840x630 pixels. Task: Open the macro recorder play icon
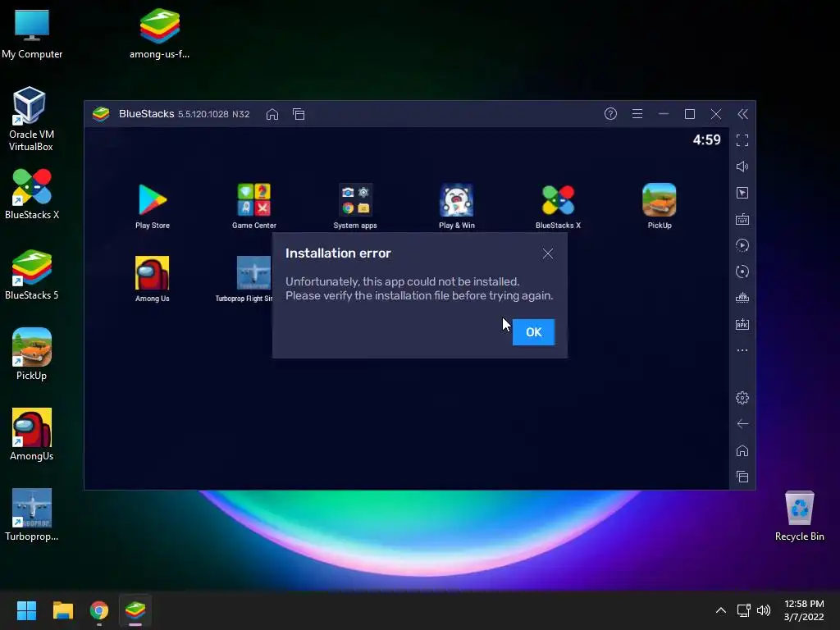(742, 245)
